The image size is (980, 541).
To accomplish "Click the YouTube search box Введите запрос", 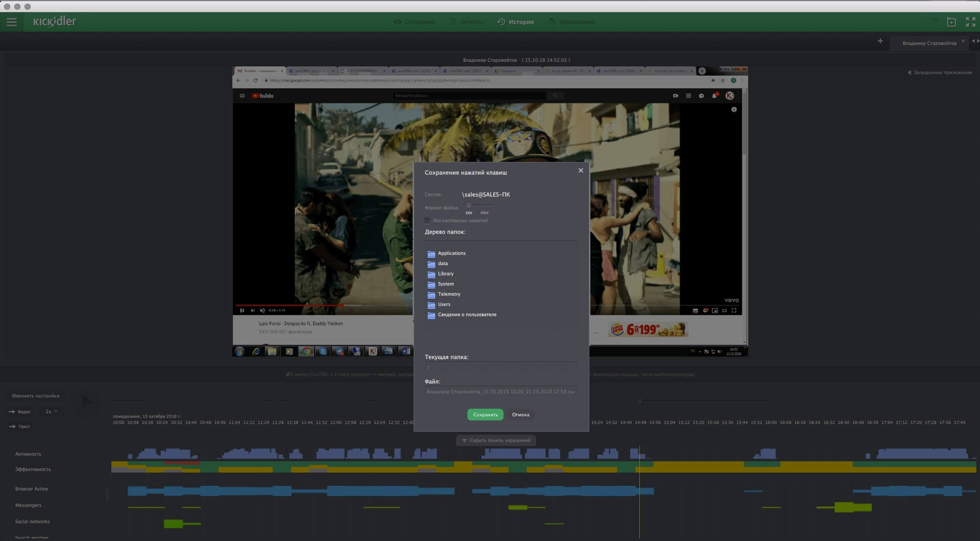I will tap(470, 96).
